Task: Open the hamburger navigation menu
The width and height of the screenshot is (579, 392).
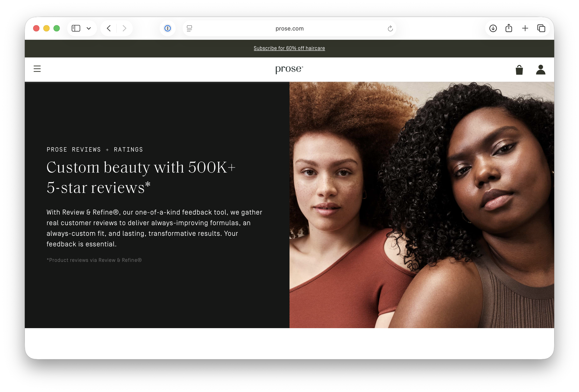Action: [37, 69]
